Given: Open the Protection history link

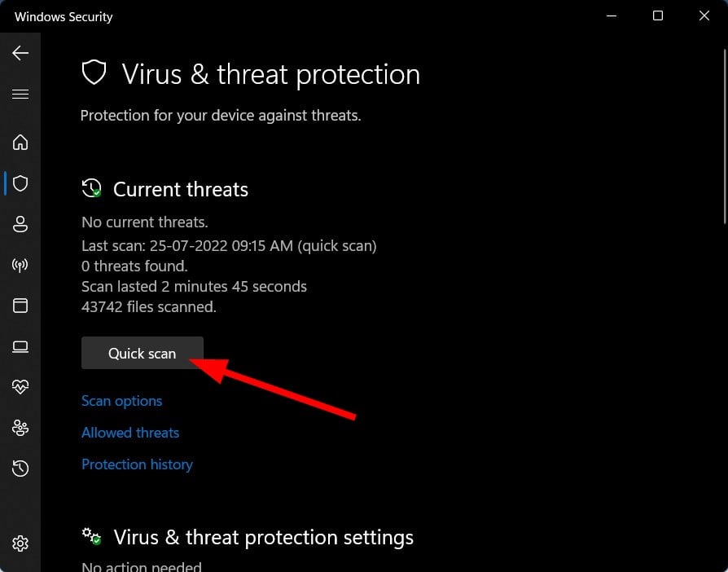Looking at the screenshot, I should [x=137, y=464].
